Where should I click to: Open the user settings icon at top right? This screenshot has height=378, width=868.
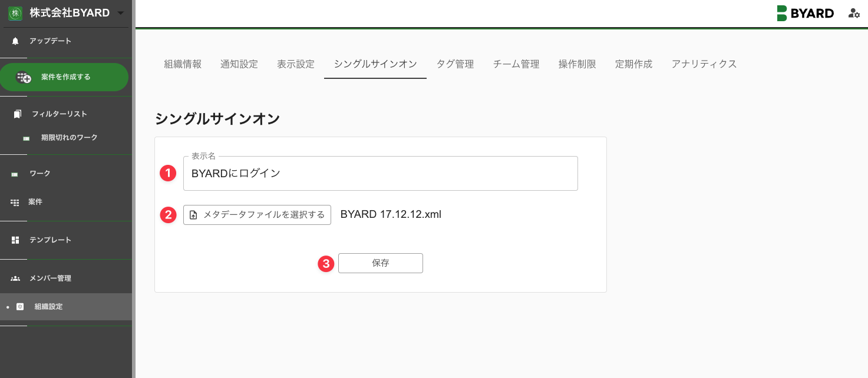pyautogui.click(x=854, y=13)
